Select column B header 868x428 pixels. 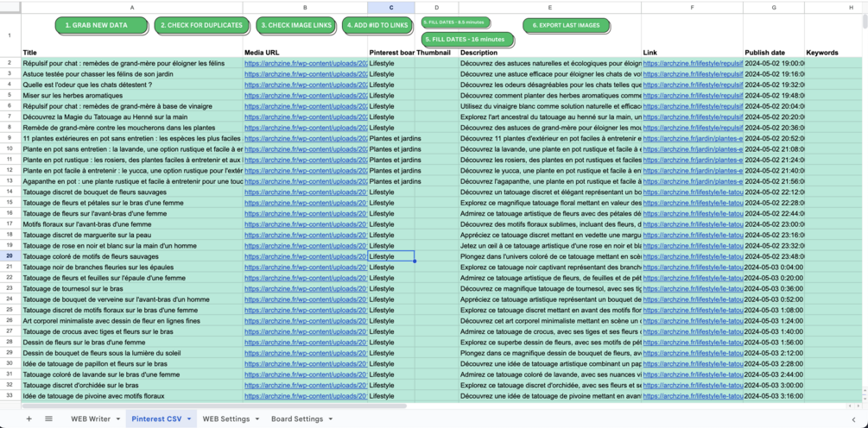click(x=305, y=7)
